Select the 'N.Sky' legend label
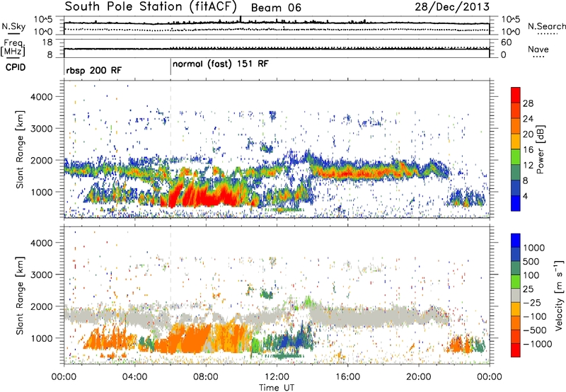566x392 pixels. click(13, 26)
